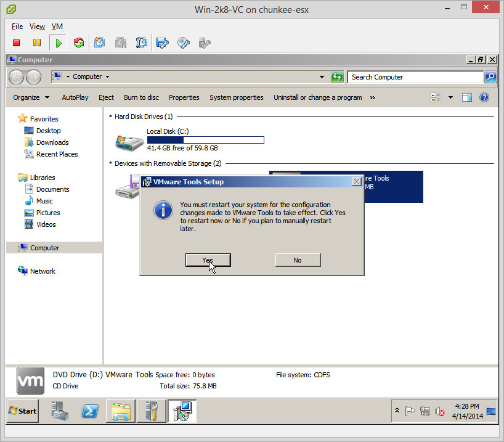Click the connect floppy device icon
The height and width of the screenshot is (442, 504).
pos(163,43)
